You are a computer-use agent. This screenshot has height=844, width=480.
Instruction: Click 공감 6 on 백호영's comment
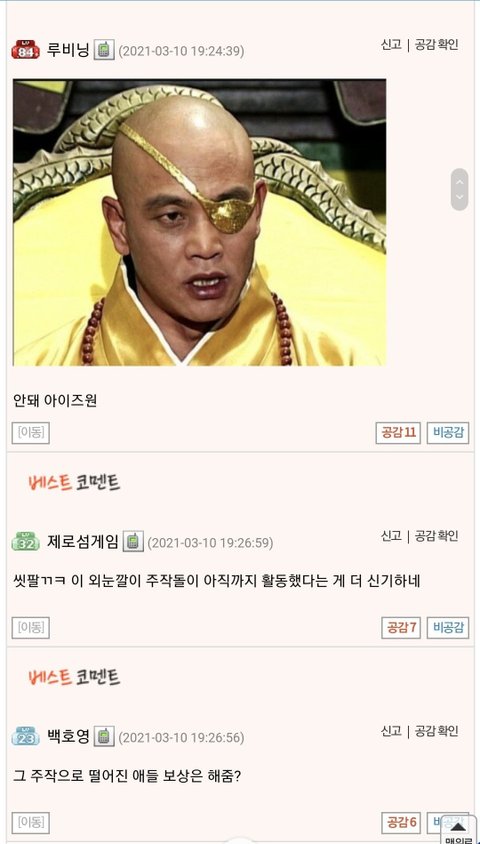401,822
